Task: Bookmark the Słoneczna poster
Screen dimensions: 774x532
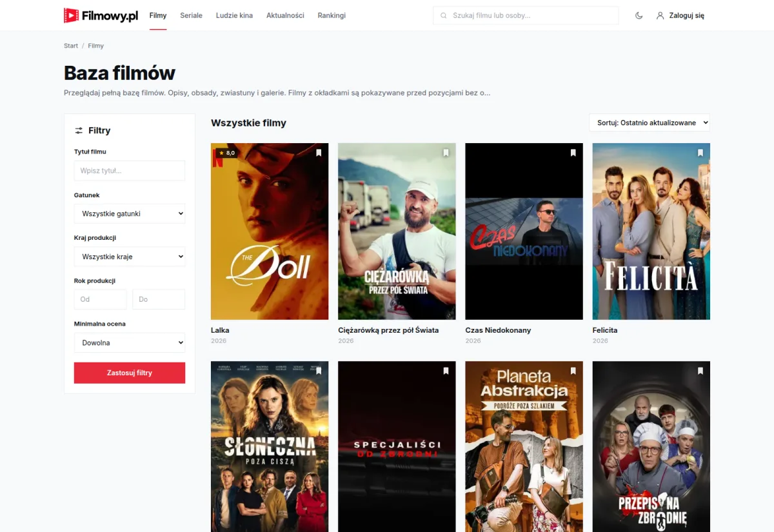Action: click(x=319, y=371)
